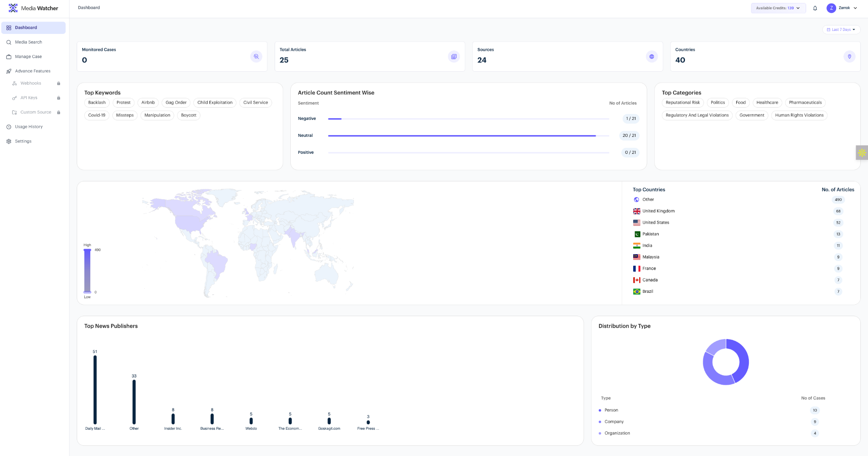Click the Total Articles document icon
868x456 pixels.
(x=453, y=56)
